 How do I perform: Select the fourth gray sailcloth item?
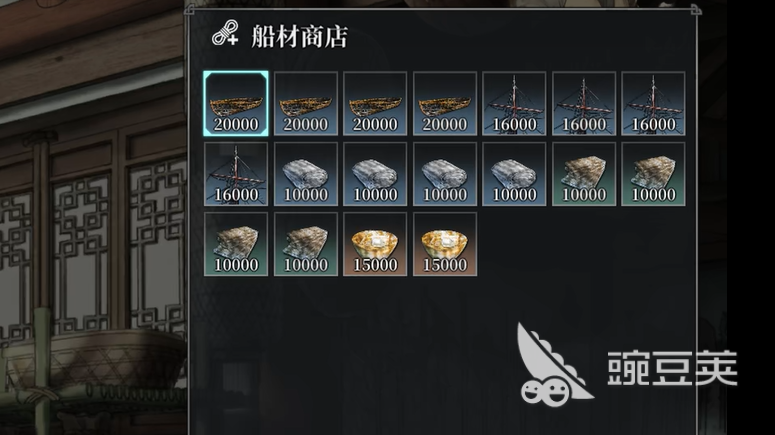pyautogui.click(x=514, y=174)
